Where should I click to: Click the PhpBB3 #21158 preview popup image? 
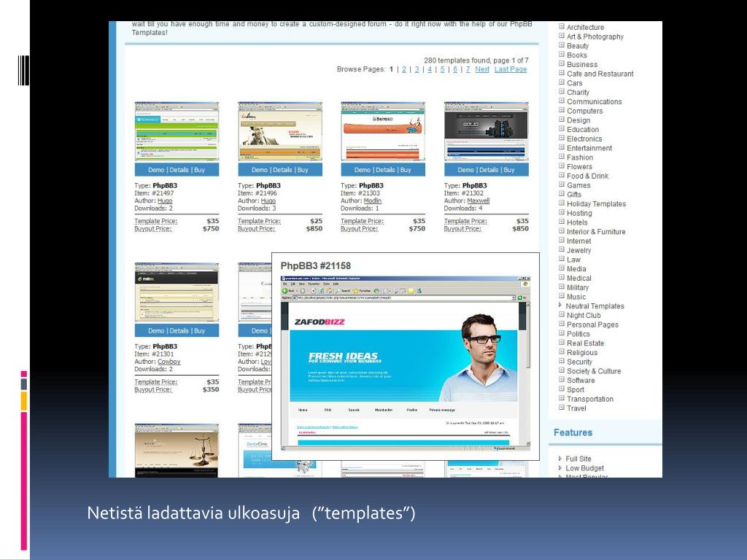pos(406,363)
